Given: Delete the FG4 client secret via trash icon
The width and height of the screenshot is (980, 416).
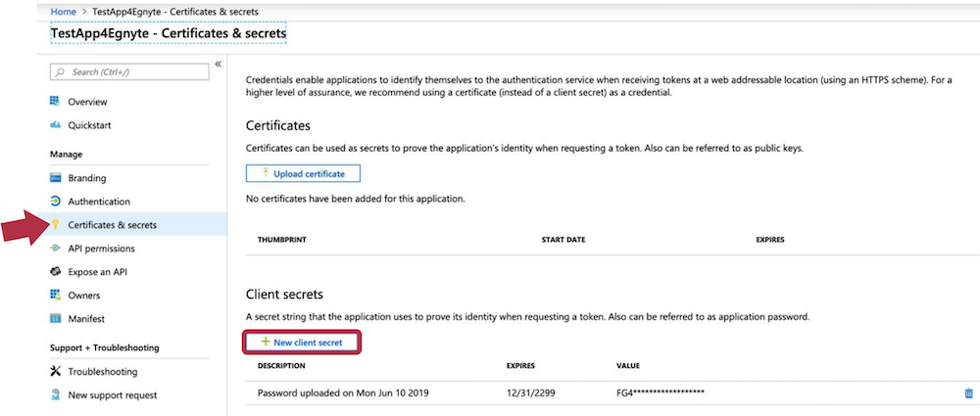Looking at the screenshot, I should [x=969, y=393].
